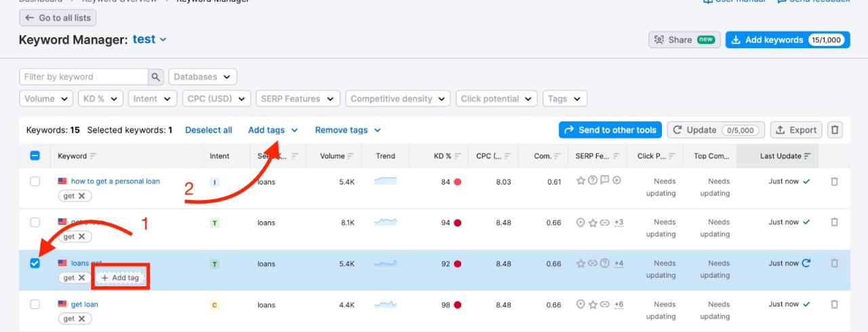Image resolution: width=868 pixels, height=332 pixels.
Task: Click the T intent badge in 'loans get' row
Action: click(215, 263)
